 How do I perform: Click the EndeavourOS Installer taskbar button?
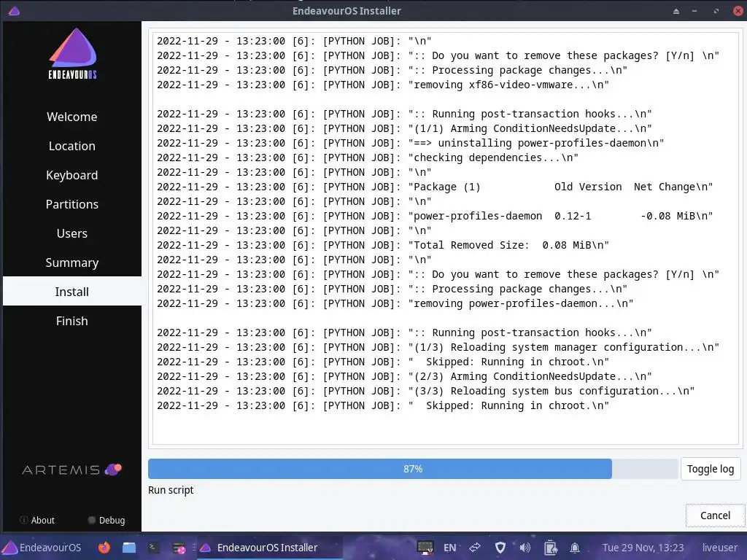point(270,548)
